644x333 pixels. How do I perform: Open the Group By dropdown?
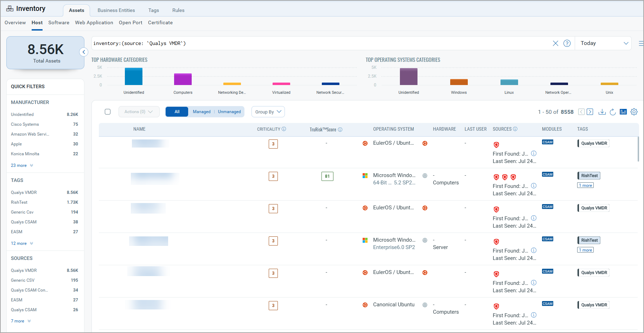coord(268,112)
